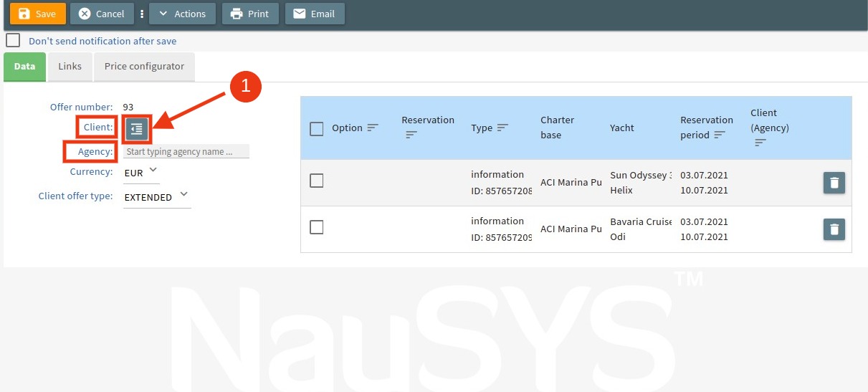Click the Odi yacht name
This screenshot has height=392, width=868.
pyautogui.click(x=617, y=236)
